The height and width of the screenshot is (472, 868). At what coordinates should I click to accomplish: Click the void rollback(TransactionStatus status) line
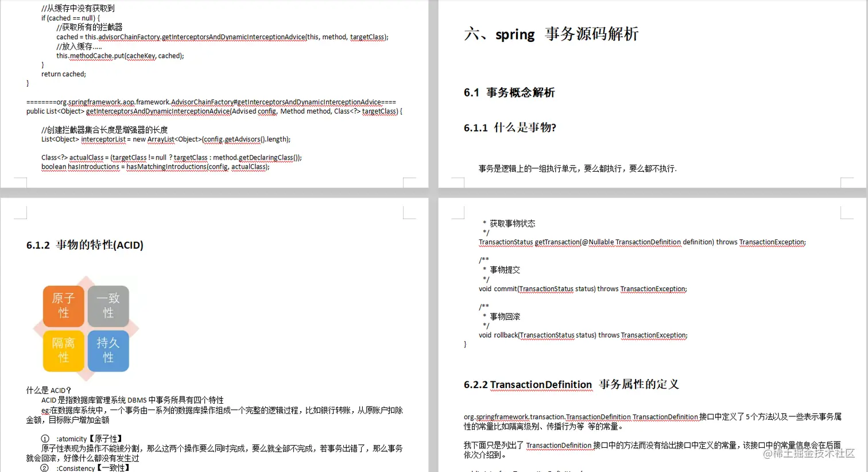(583, 335)
